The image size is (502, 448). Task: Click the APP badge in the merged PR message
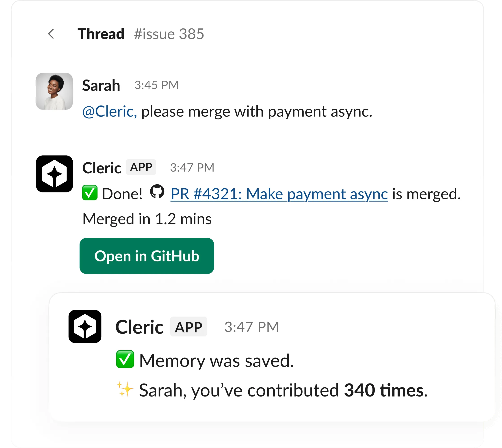pos(141,167)
